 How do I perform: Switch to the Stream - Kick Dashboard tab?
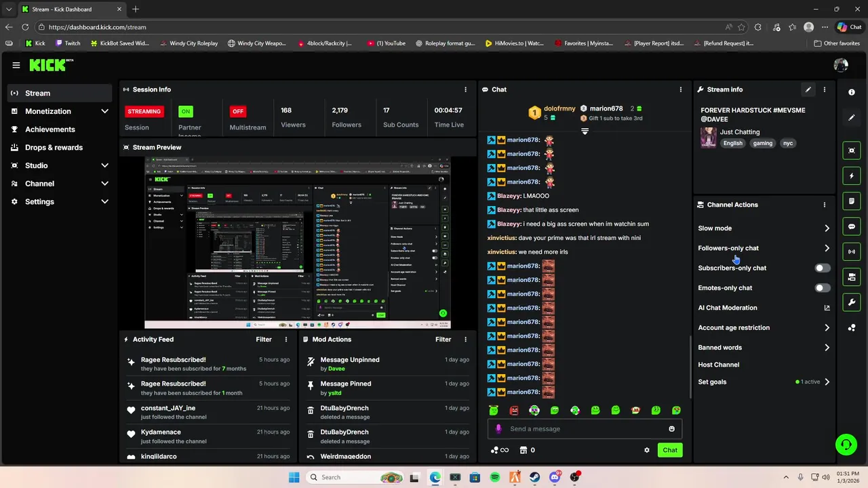click(x=71, y=9)
